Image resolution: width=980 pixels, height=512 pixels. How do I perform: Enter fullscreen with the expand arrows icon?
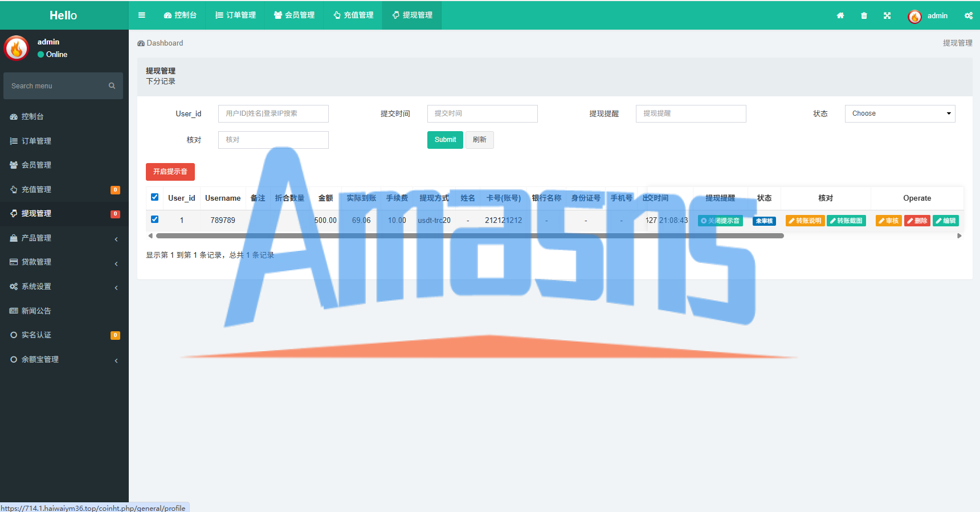(887, 15)
